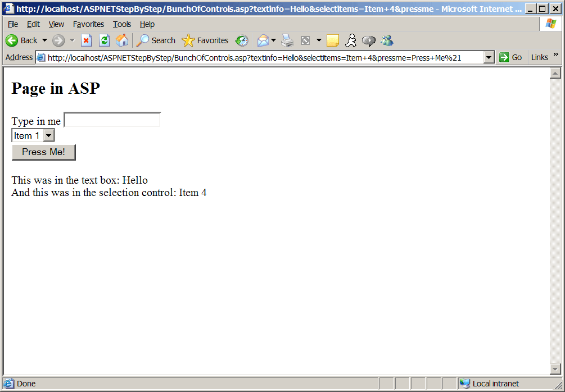Viewport: 565px width, 392px height.
Task: Open the Messenger icon in toolbar
Action: (387, 40)
